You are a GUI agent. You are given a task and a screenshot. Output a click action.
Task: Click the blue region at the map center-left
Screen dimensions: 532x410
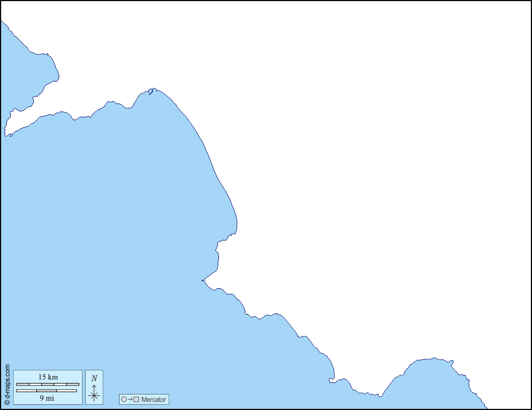point(103,230)
